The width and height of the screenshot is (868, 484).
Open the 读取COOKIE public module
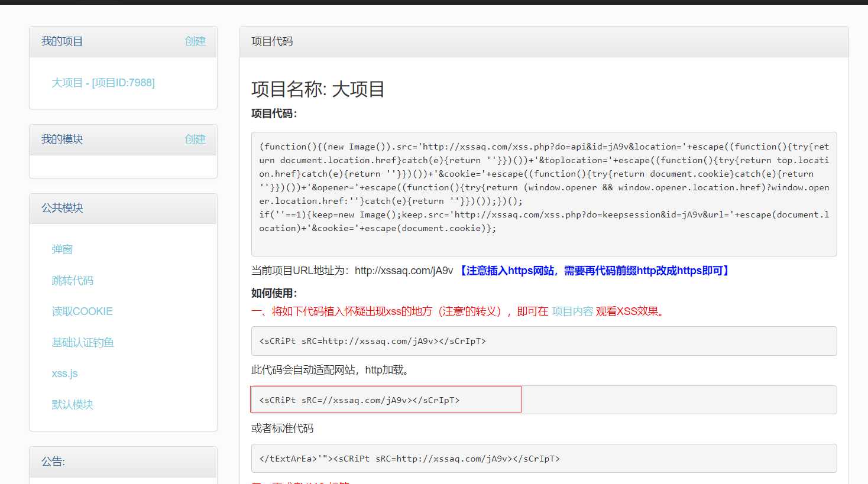(82, 311)
